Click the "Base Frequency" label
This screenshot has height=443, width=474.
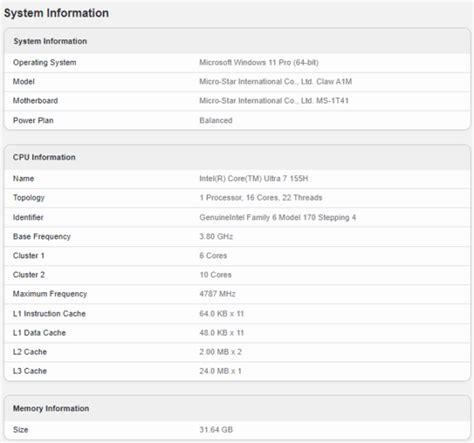pyautogui.click(x=42, y=236)
